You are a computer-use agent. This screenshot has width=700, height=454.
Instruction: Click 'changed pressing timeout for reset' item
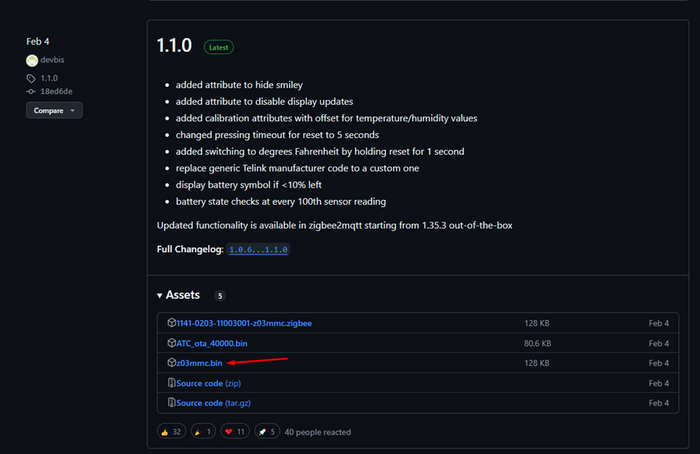277,135
